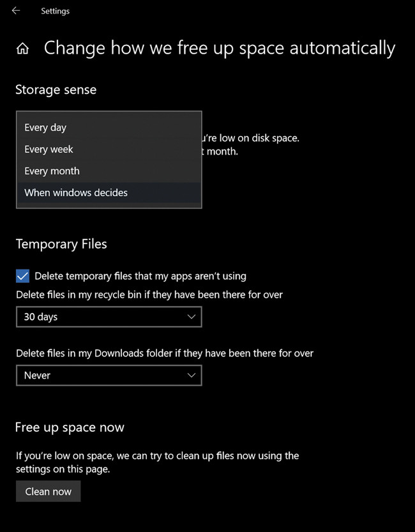Enable deletion of unused app temporary files
Viewport: 415px width, 532px height.
coord(22,276)
